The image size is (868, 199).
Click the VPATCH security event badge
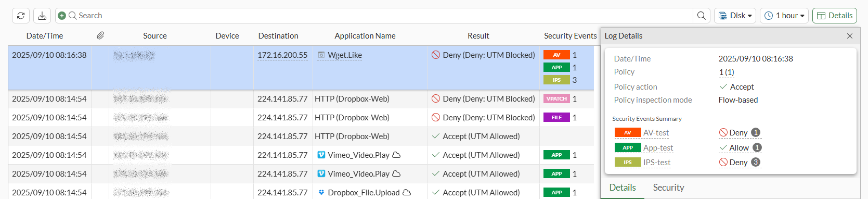[x=556, y=98]
